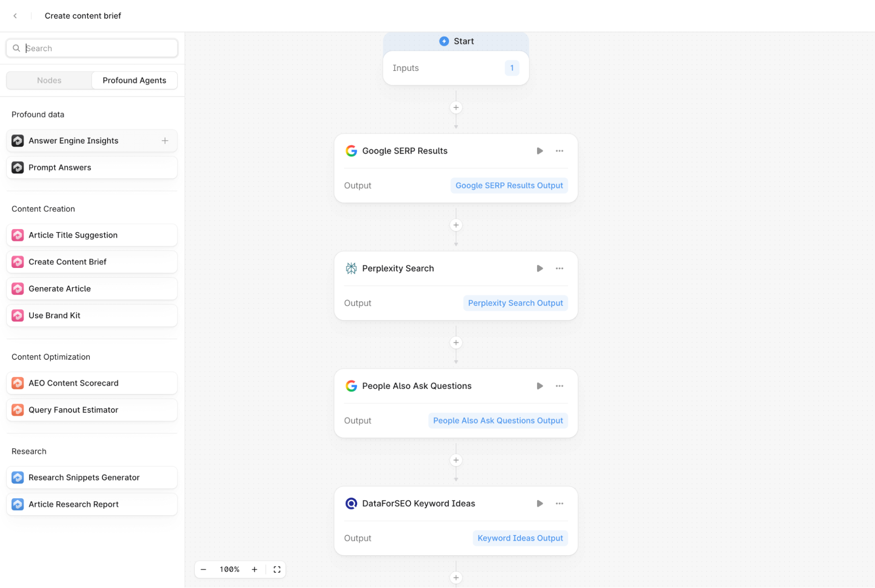This screenshot has width=875, height=588.
Task: Select Prompt Answers agent
Action: tap(92, 167)
